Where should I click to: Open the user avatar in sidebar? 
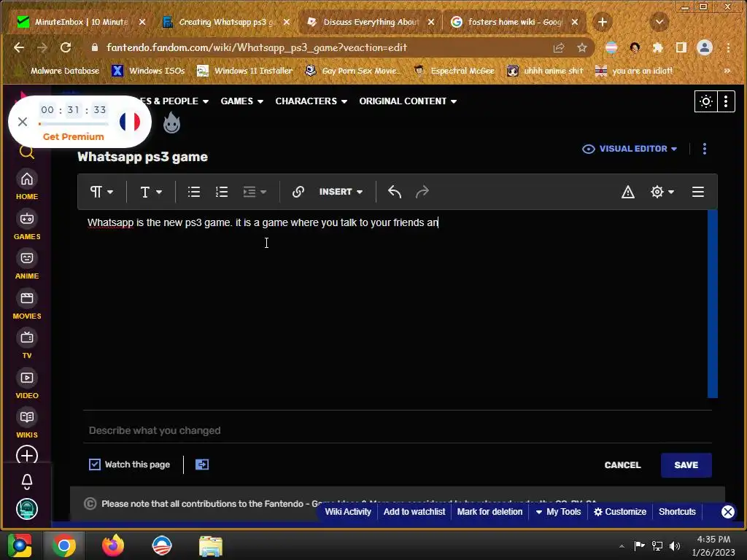[27, 509]
